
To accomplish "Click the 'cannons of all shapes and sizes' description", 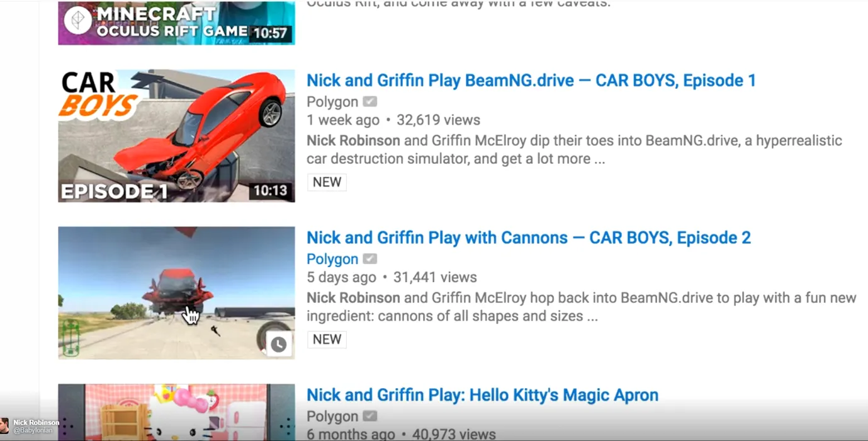I will click(582, 307).
